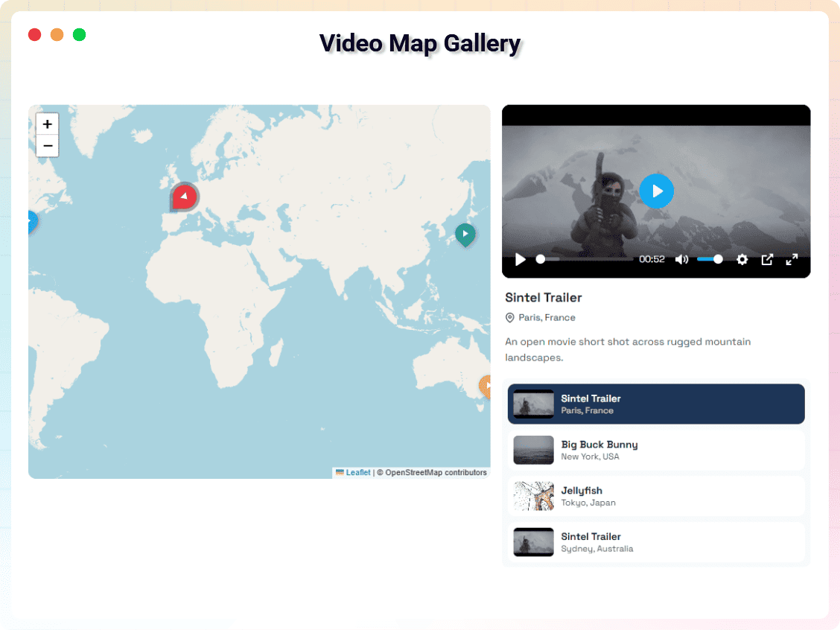Screen dimensions: 840x630
Task: Click the teal Tokyo map marker
Action: click(x=465, y=235)
